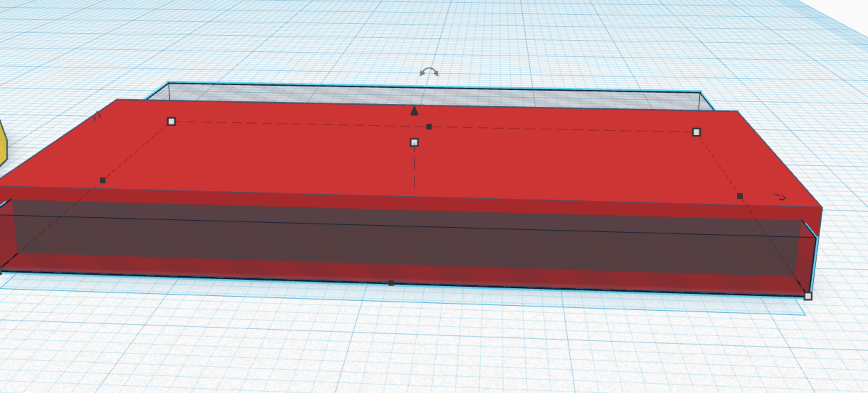Select the front-right white corner handle
Screen dimensions: 868x393
coord(808,296)
